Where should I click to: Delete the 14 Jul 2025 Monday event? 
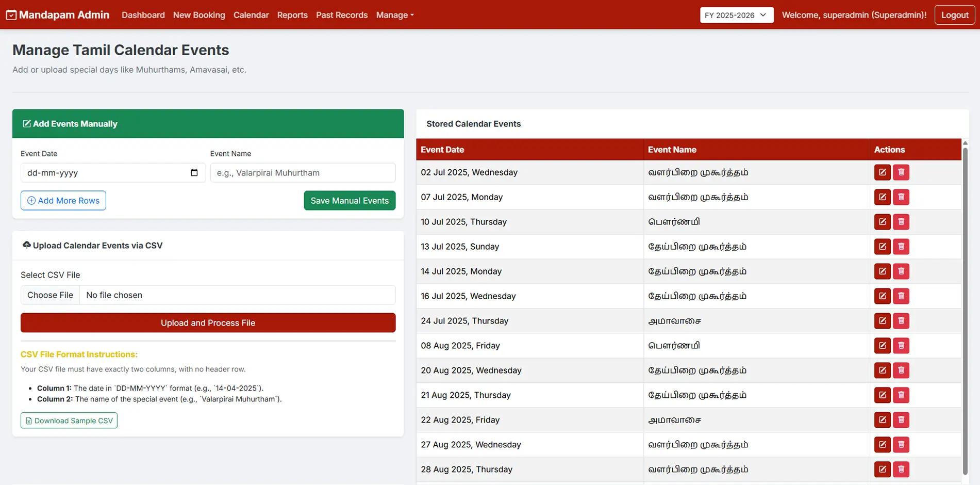click(x=901, y=271)
